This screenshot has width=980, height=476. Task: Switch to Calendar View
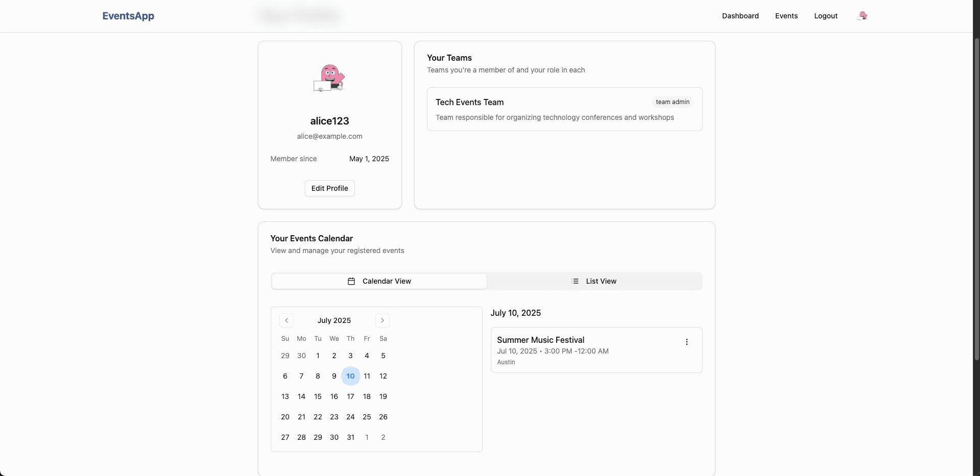pos(379,281)
